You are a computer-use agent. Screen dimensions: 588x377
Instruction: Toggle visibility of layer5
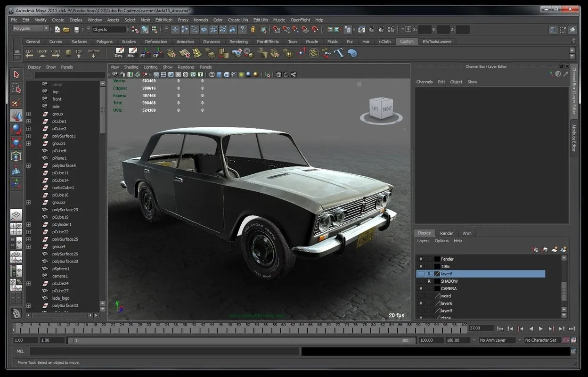coord(421,311)
